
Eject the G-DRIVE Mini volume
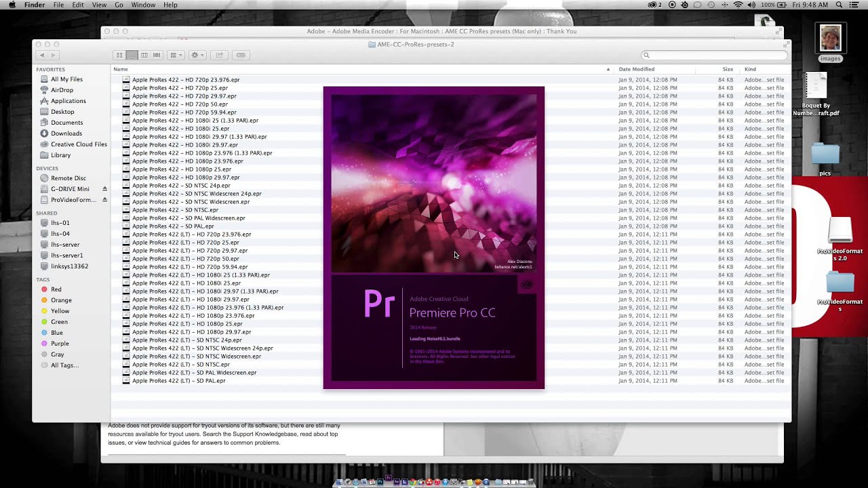104,189
